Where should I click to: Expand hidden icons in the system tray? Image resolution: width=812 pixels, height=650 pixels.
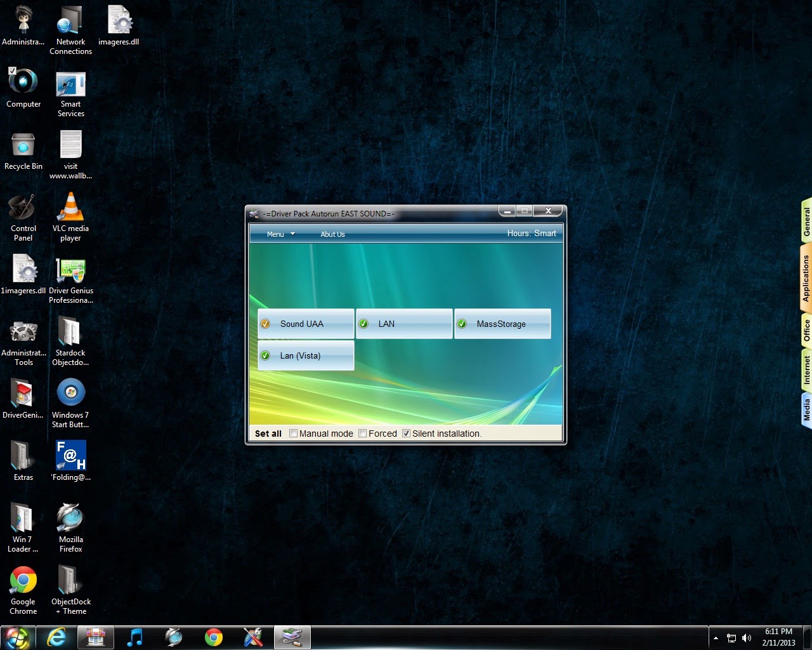(716, 638)
